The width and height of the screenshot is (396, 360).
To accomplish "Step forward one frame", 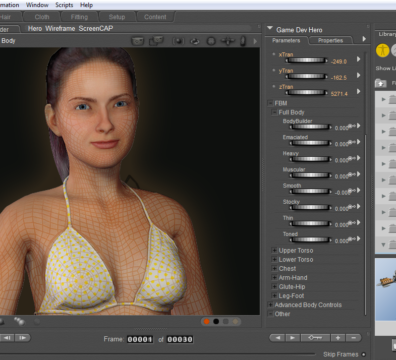I will point(22,338).
